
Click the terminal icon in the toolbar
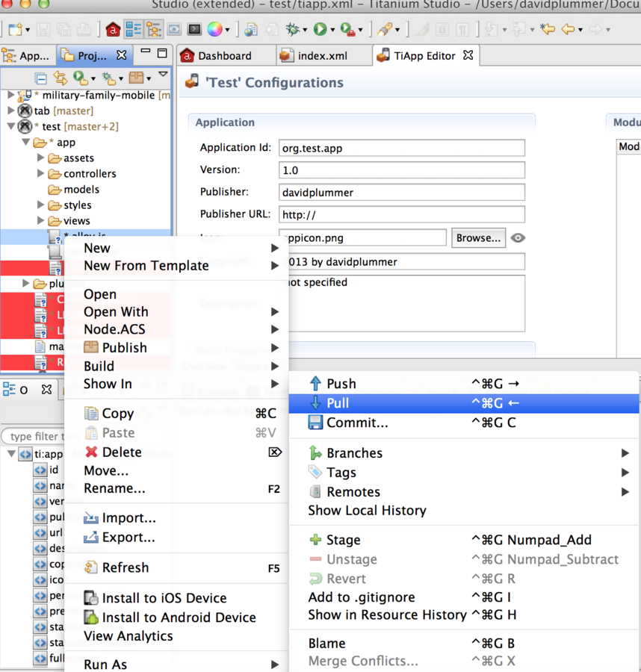click(x=194, y=30)
